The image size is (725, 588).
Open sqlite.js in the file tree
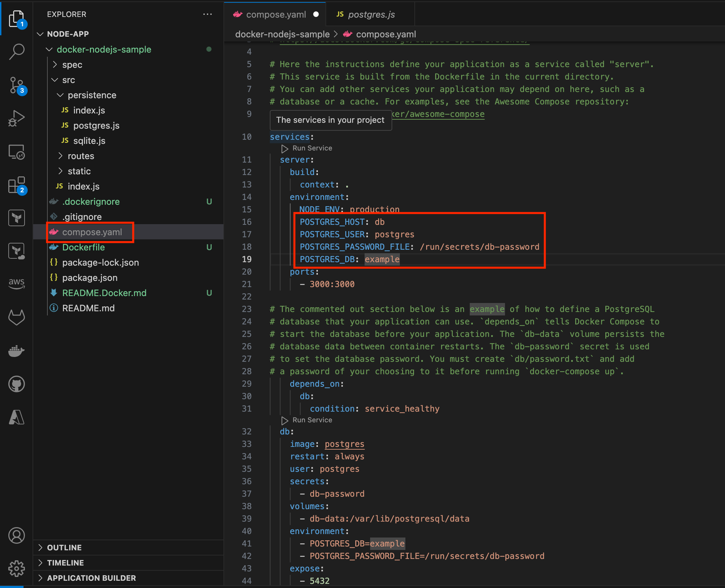coord(89,140)
